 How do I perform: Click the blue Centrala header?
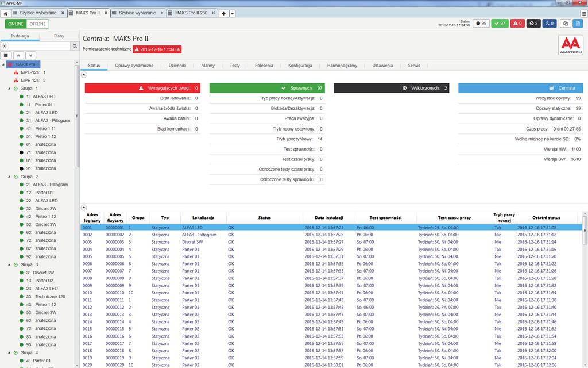(520, 88)
